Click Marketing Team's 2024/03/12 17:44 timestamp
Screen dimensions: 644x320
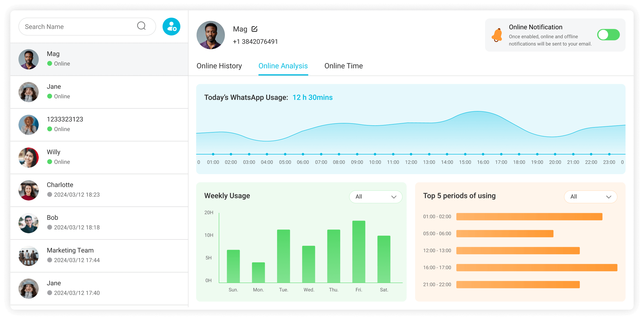pyautogui.click(x=77, y=260)
